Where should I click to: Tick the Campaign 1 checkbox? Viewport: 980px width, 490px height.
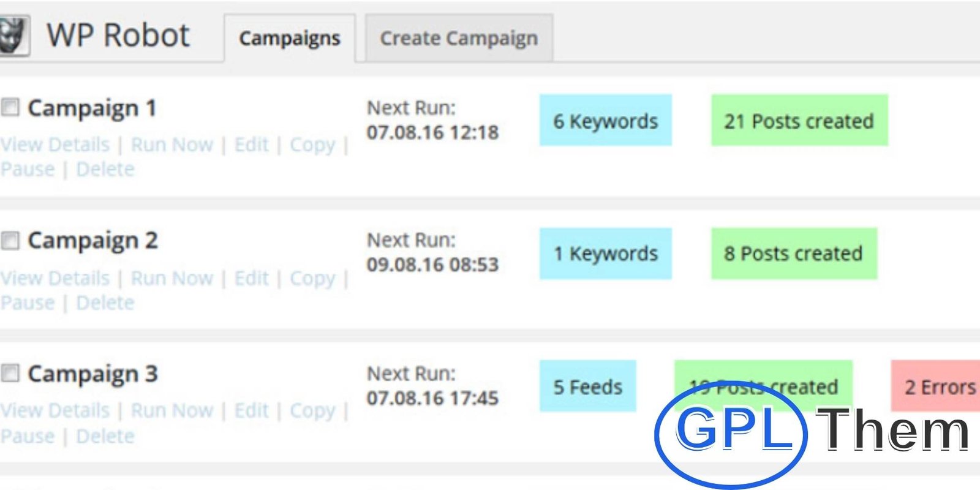pyautogui.click(x=10, y=108)
